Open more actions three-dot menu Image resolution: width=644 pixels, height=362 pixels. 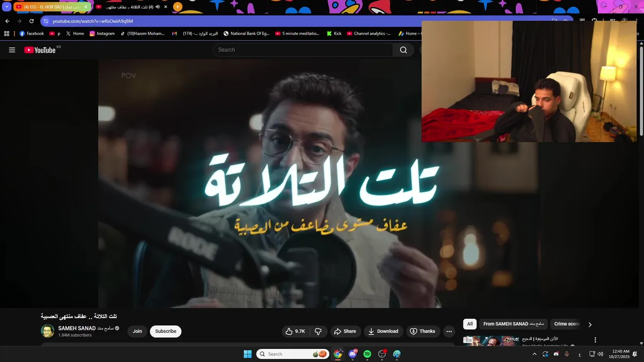pos(449,331)
